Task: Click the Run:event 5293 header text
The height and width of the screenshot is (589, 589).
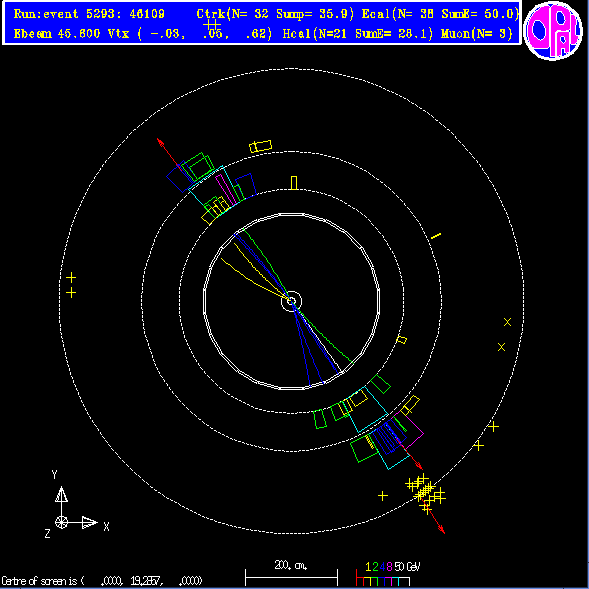Action: coord(89,14)
